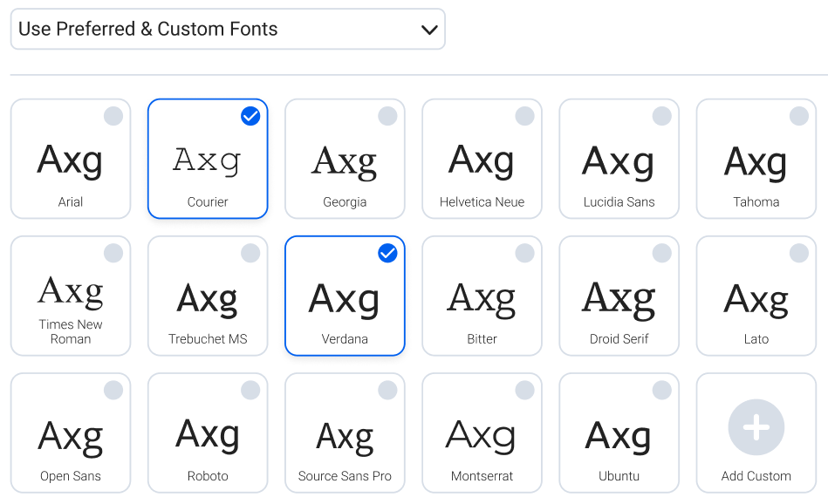Viewport: 828px width, 504px height.
Task: Click the Montserrat Axg font preview
Action: [481, 436]
